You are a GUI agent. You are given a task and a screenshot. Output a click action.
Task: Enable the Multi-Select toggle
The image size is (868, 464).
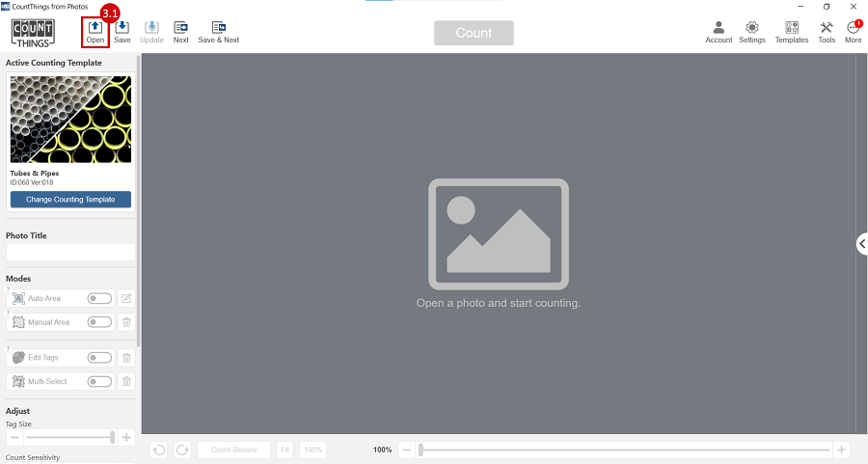(x=99, y=382)
